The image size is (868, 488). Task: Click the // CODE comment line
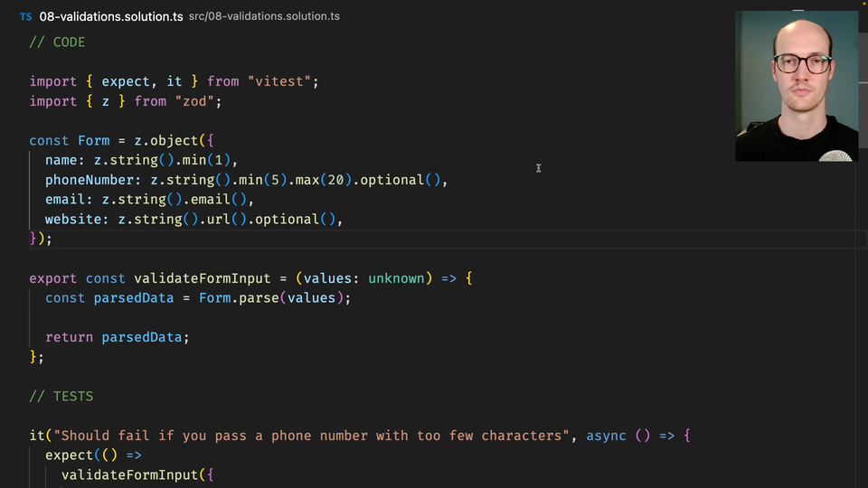[57, 42]
